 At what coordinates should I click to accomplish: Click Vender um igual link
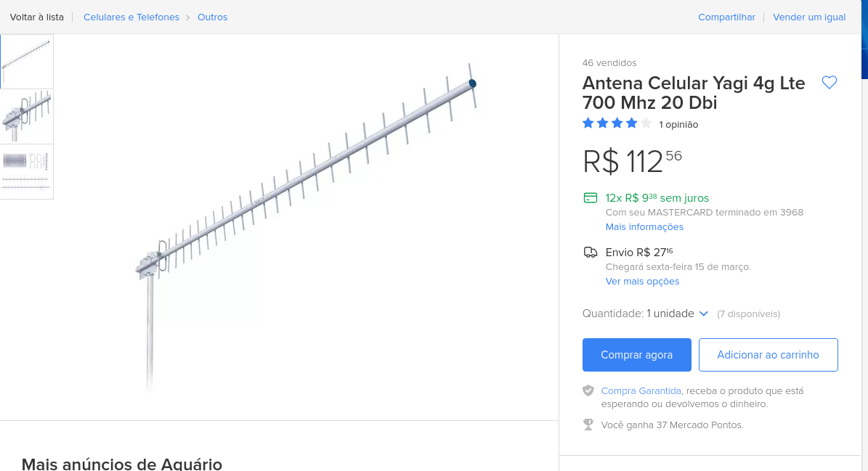click(x=809, y=17)
